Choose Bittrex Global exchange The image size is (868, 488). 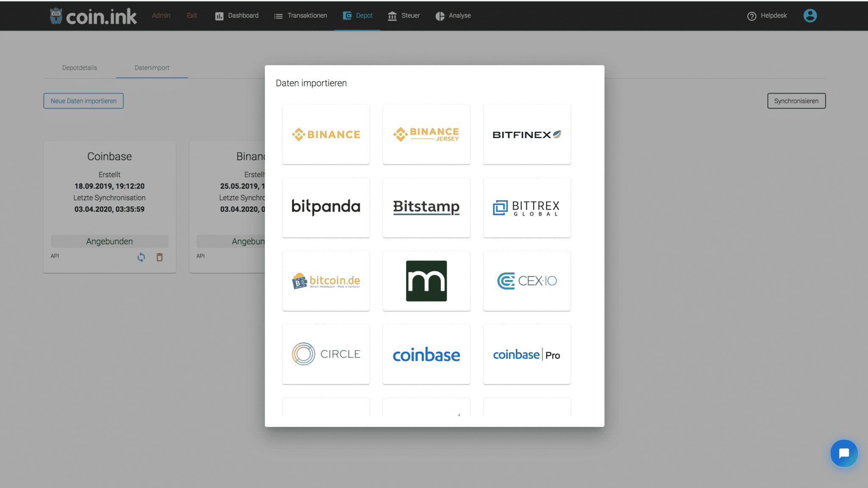coord(527,208)
